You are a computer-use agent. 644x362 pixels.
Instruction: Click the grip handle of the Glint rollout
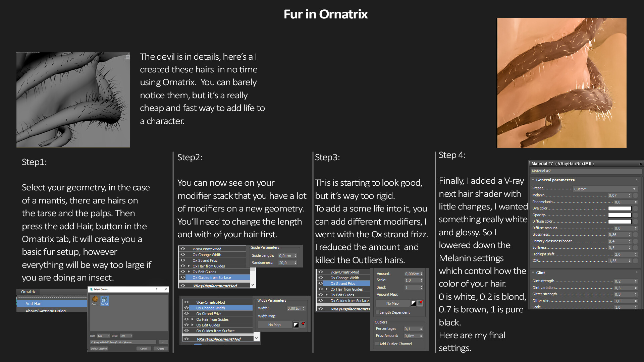point(637,273)
